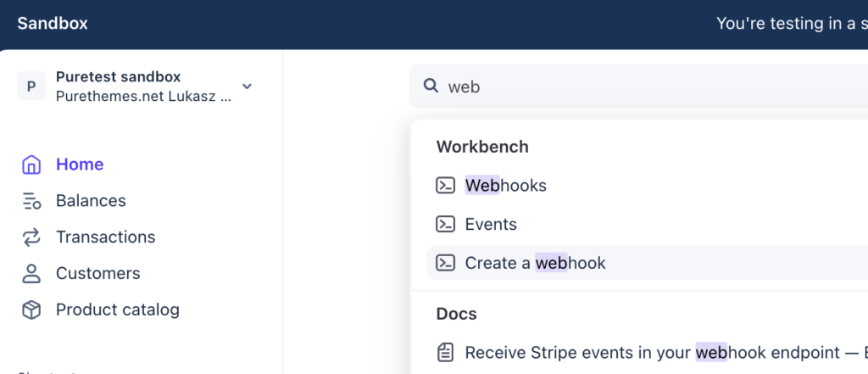Screen dimensions: 868x374
Task: Click the Customers person icon
Action: click(x=31, y=274)
